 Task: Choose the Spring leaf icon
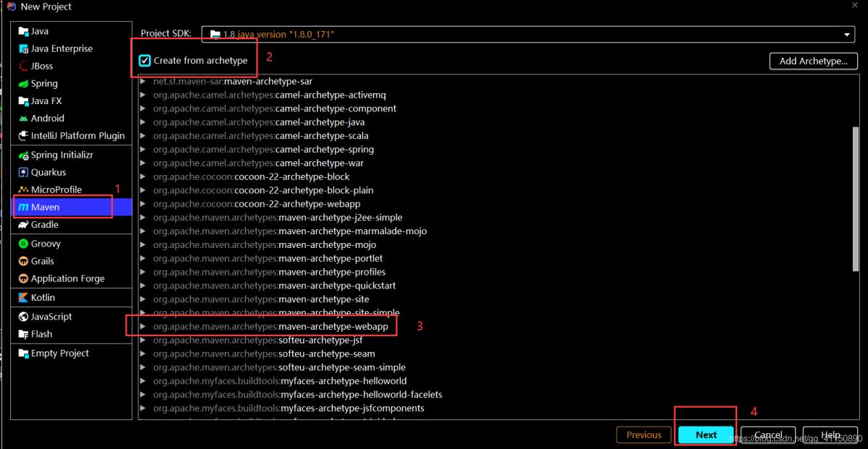[23, 83]
